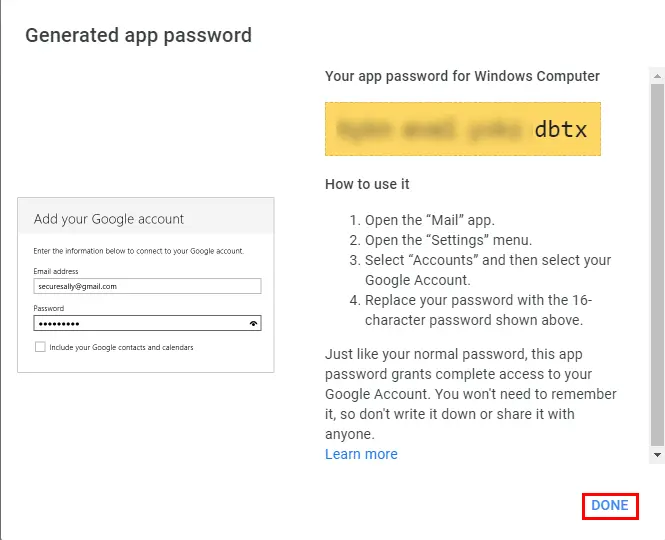Image resolution: width=665 pixels, height=540 pixels.
Task: Click the scrollbar down arrow
Action: click(657, 455)
